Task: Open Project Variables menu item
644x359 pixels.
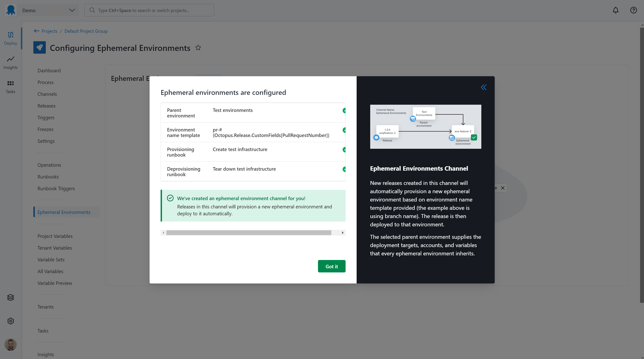Action: click(55, 236)
